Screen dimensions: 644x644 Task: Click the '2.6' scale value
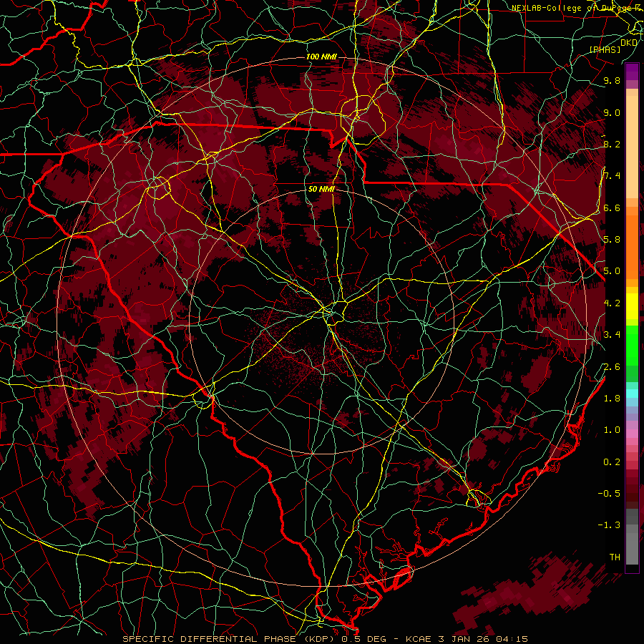click(x=612, y=366)
